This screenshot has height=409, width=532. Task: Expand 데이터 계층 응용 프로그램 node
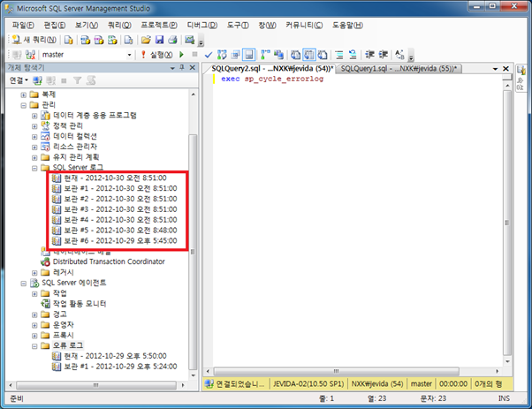click(x=34, y=116)
